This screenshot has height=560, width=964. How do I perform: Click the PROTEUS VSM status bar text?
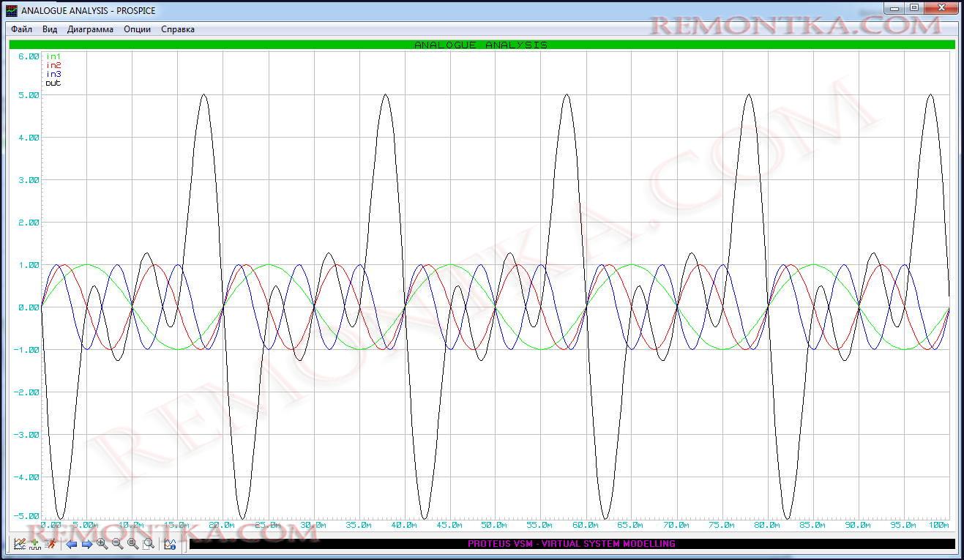pos(572,544)
